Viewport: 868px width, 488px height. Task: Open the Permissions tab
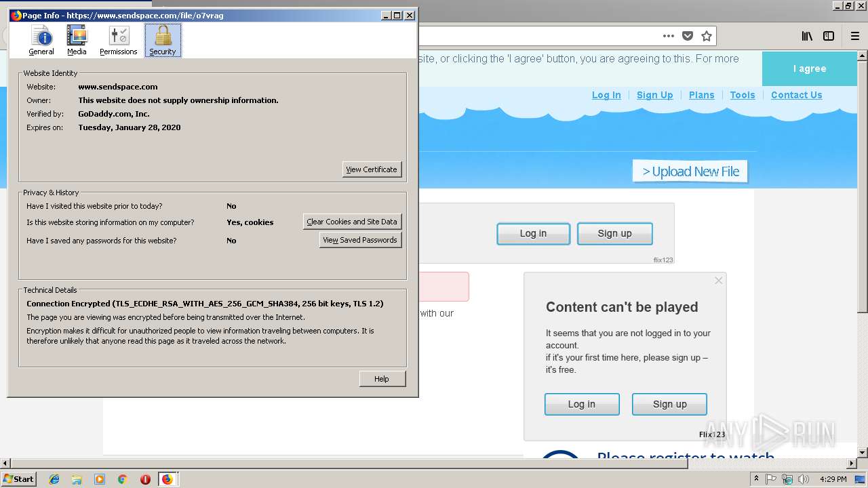point(119,41)
